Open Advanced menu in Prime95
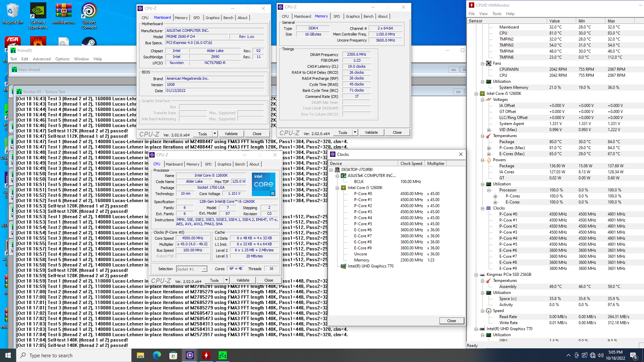The height and width of the screenshot is (362, 644). [x=42, y=59]
